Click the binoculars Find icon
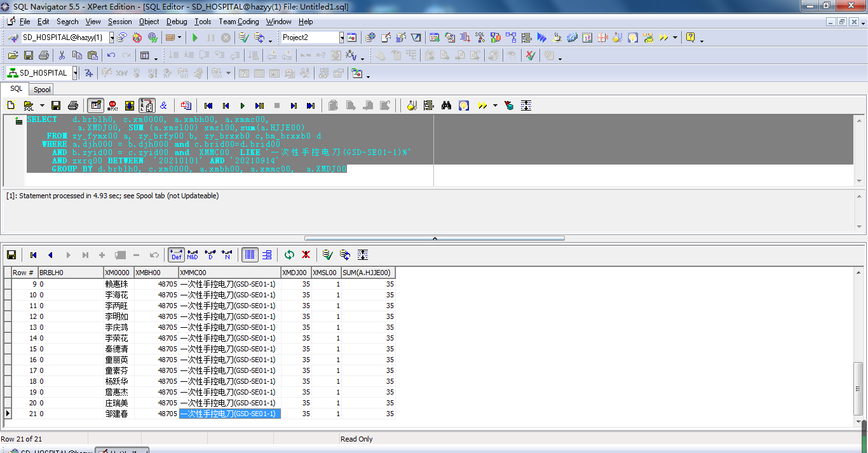 [x=446, y=105]
